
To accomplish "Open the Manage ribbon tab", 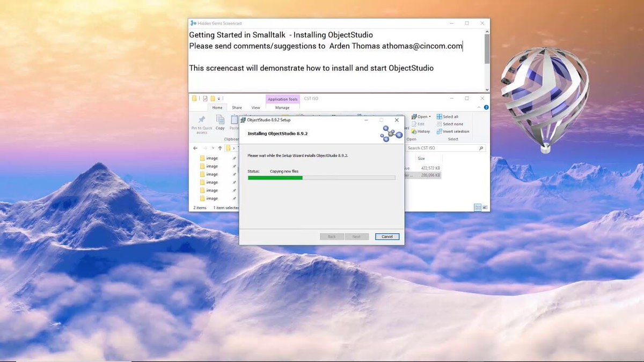I will pyautogui.click(x=282, y=108).
